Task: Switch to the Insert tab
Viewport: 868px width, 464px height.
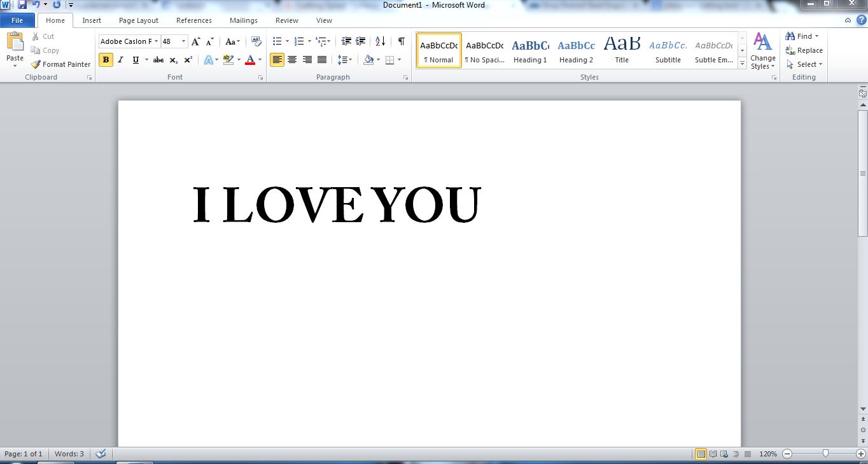Action: click(x=92, y=20)
